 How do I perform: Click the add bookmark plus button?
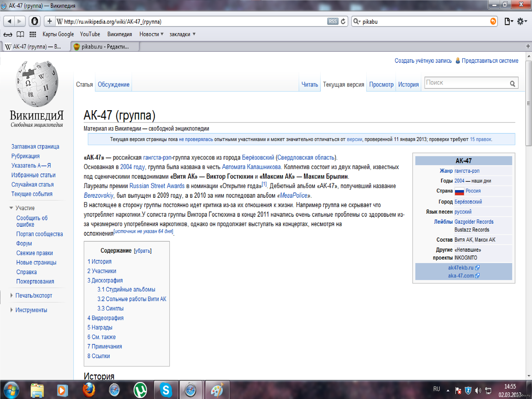(x=50, y=21)
